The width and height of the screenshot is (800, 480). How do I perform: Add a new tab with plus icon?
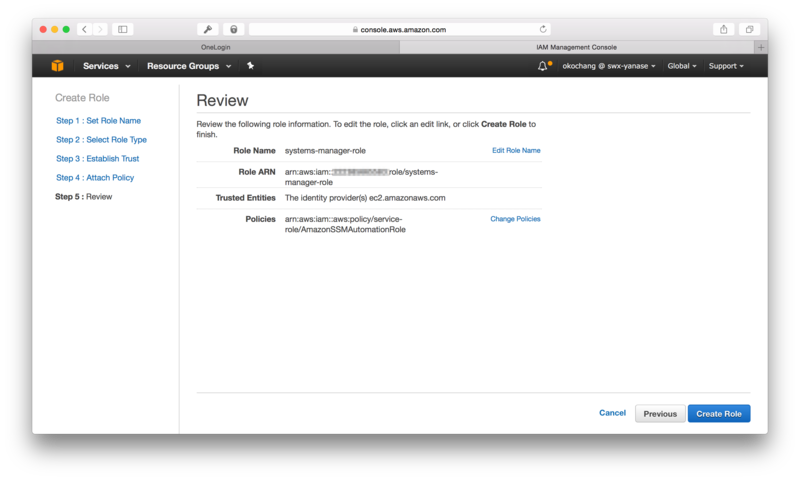761,47
